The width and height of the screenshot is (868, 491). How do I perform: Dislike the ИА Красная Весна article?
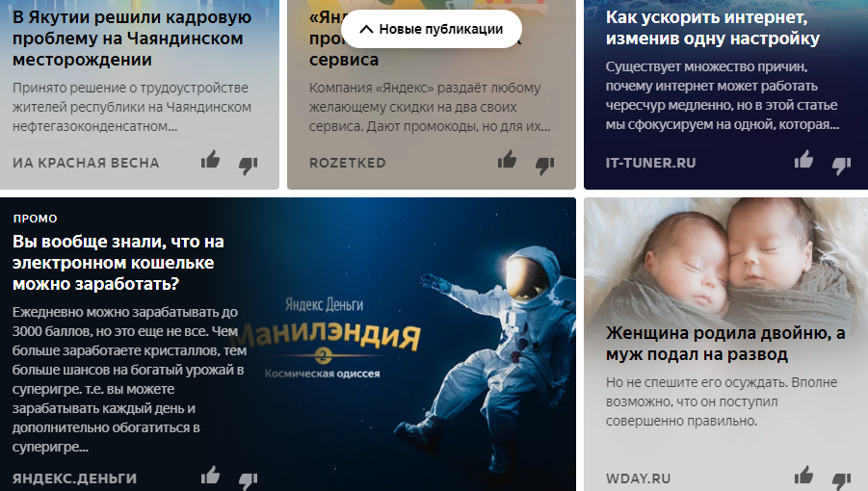coord(248,165)
